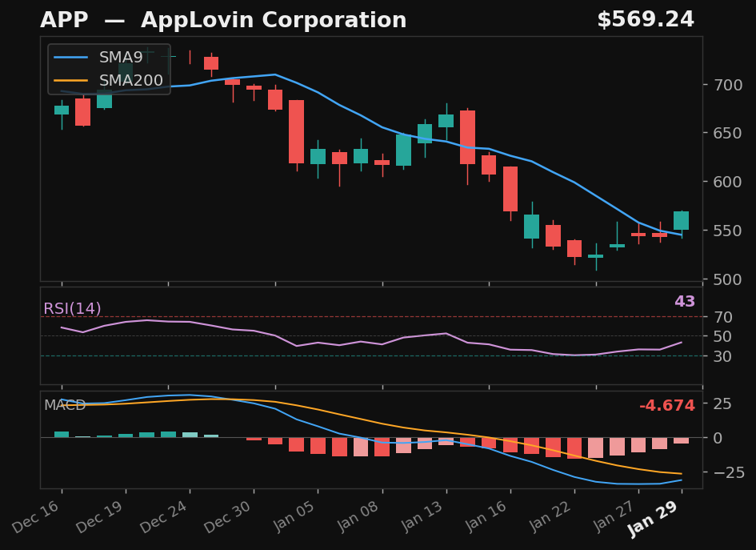
Task: Click the −25 tick on MACD axis
Action: pyautogui.click(x=729, y=472)
